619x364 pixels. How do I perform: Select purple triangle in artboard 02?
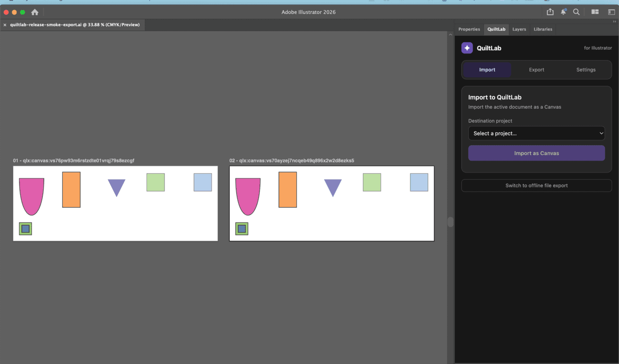333,187
